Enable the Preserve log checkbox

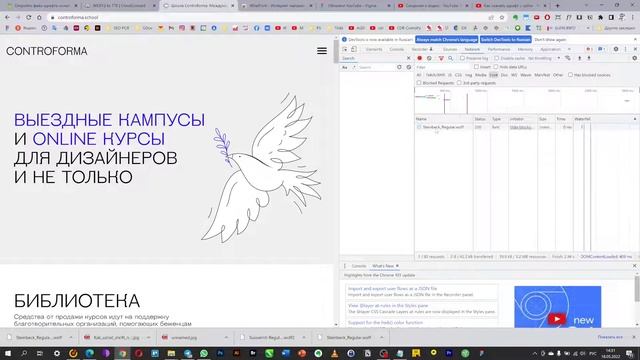coord(462,58)
